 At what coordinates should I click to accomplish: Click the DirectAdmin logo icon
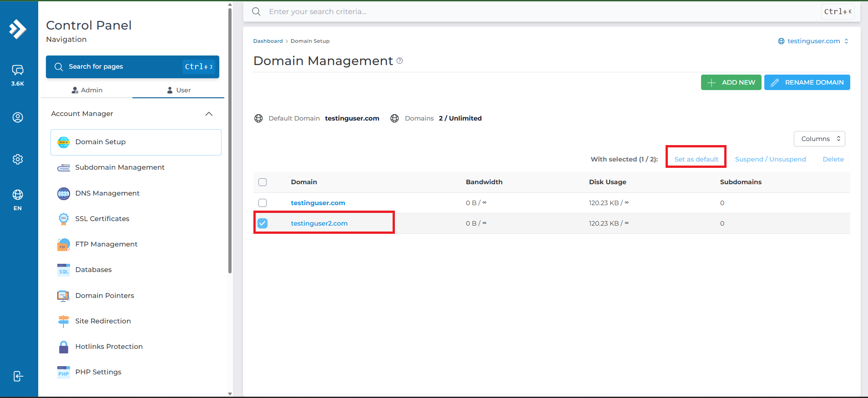coord(18,29)
